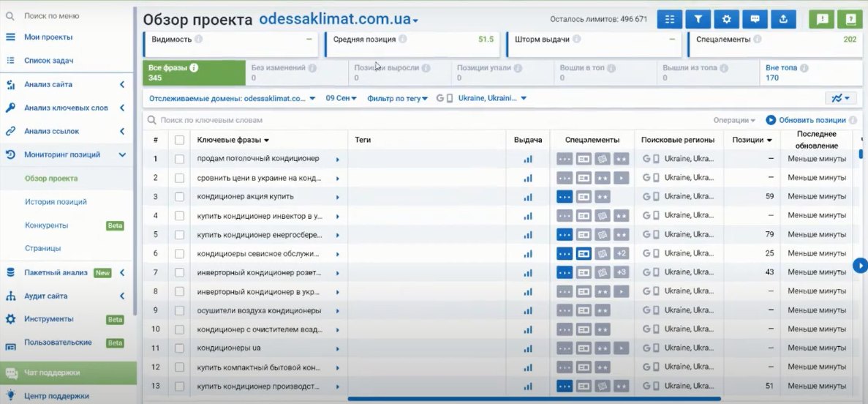
Task: Check the box for row 13 keyword
Action: coord(179,386)
